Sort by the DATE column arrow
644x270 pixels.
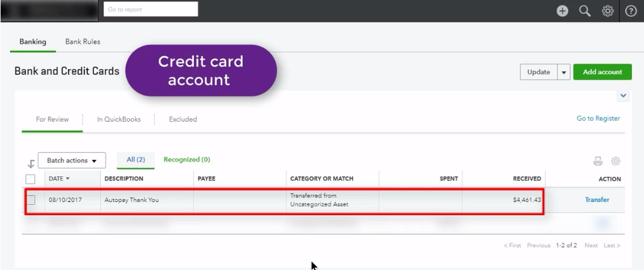pos(68,179)
